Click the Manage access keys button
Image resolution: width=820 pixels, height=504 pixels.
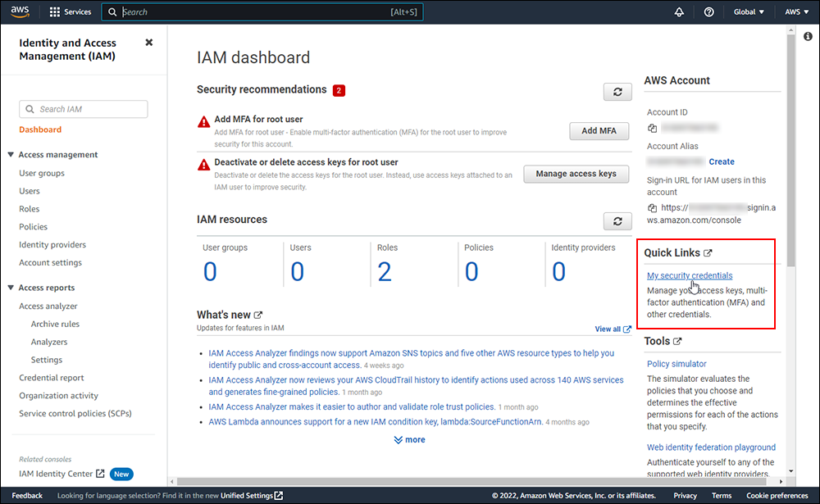coord(576,174)
